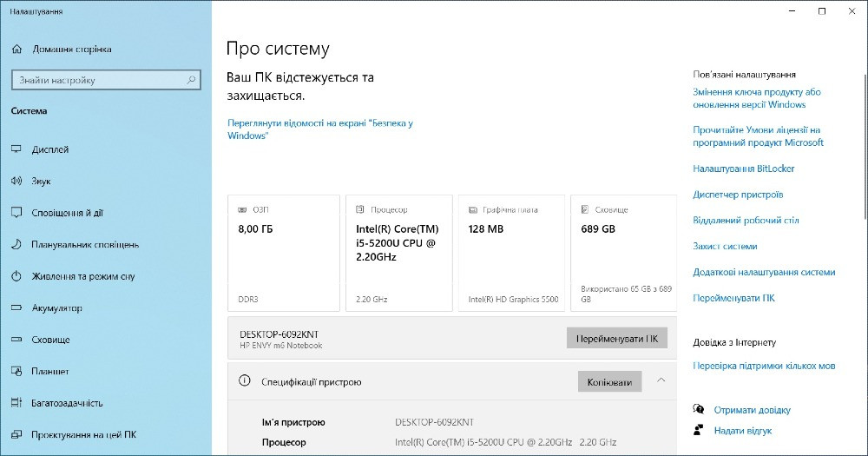Screen dimensions: 868x456
Task: Select the 689 GB storage tile
Action: tap(624, 254)
